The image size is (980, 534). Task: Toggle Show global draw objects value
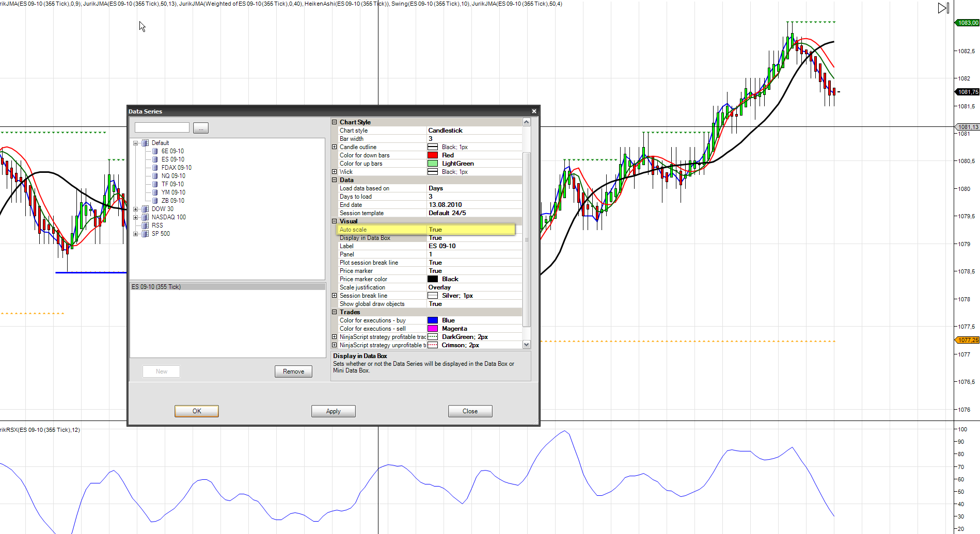pos(435,304)
